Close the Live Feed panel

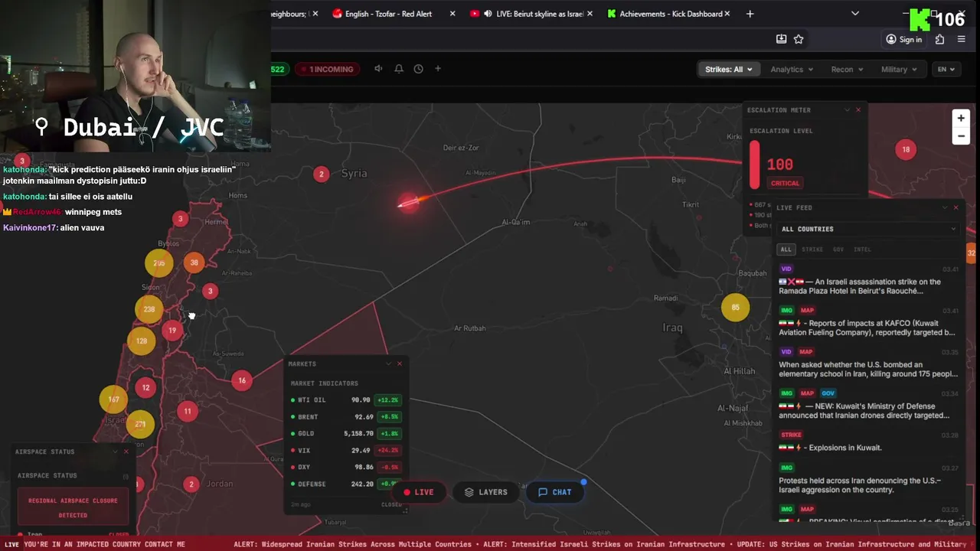pos(955,207)
